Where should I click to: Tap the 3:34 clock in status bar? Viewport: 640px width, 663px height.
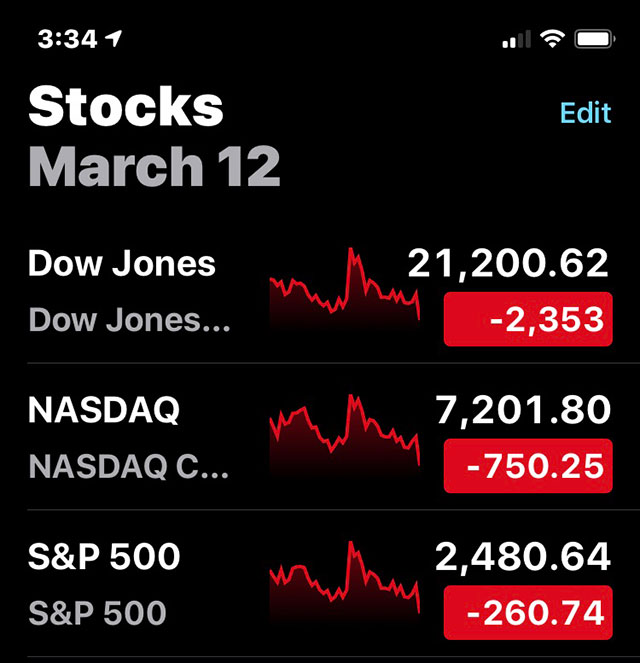coord(68,39)
